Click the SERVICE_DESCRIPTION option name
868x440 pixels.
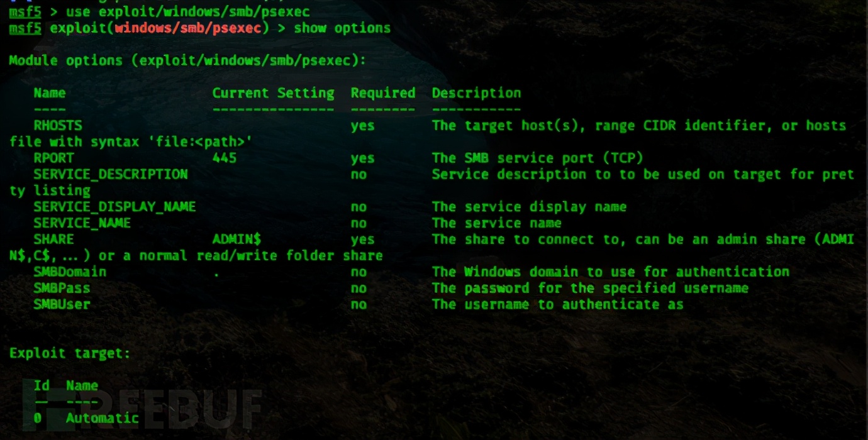pyautogui.click(x=111, y=174)
